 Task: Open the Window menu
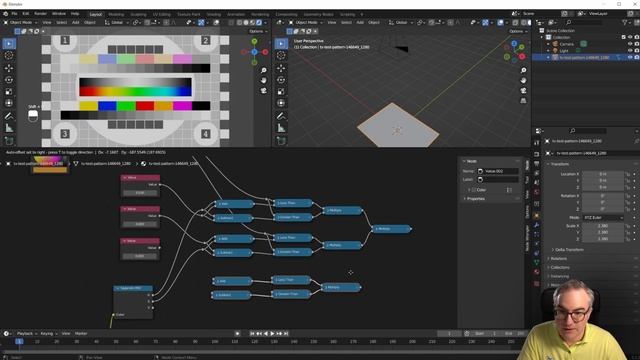click(x=59, y=14)
